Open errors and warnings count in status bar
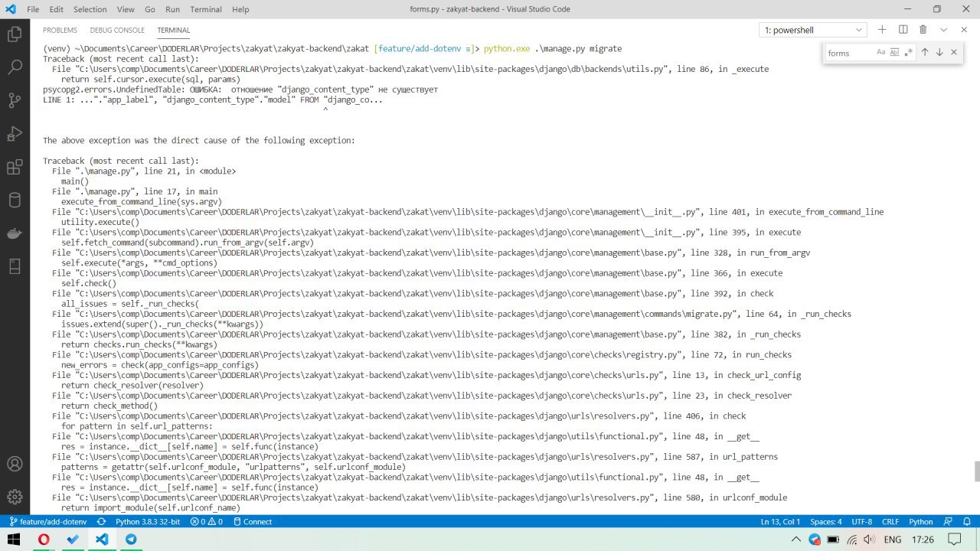The height and width of the screenshot is (551, 980). coord(207,522)
